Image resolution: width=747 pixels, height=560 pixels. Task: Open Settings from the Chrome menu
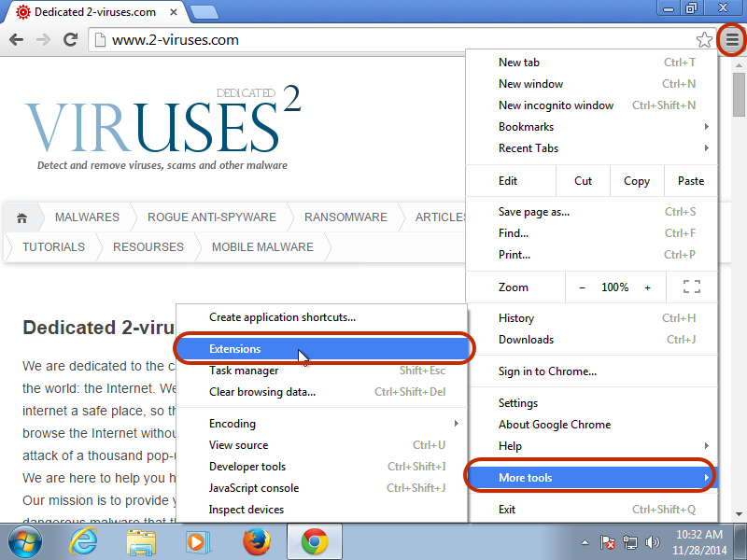tap(592, 403)
